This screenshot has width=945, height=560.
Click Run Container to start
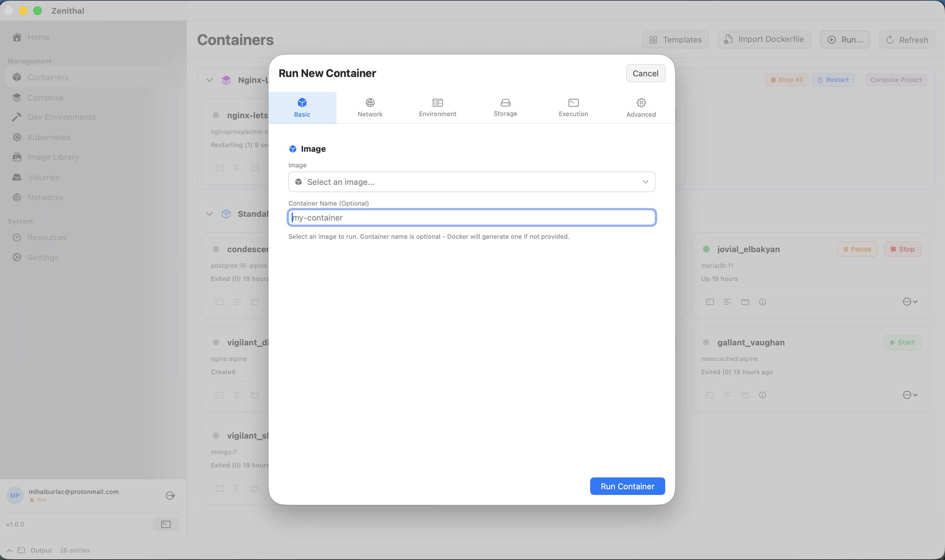(627, 486)
